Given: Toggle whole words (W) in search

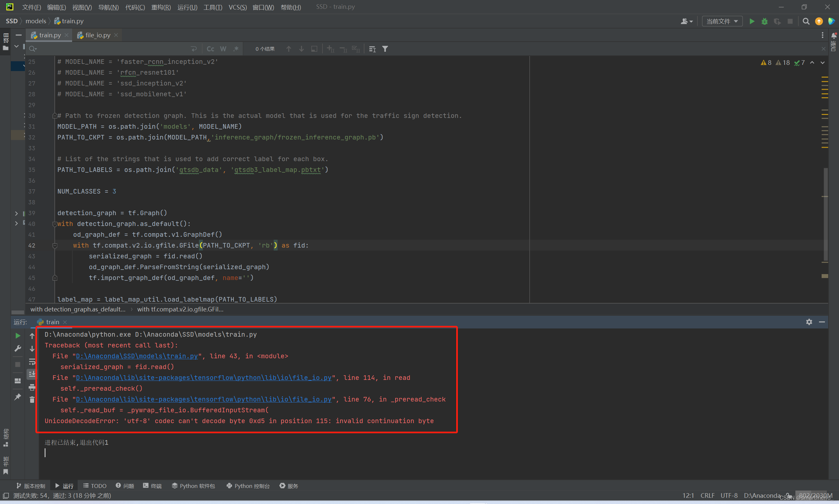Looking at the screenshot, I should coord(223,49).
